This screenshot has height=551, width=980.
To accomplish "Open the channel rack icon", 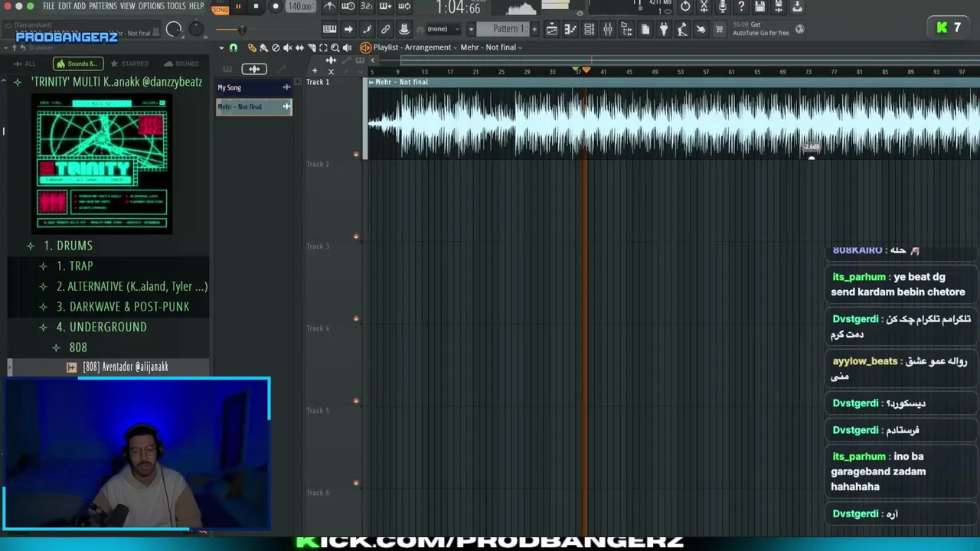I will [x=589, y=29].
